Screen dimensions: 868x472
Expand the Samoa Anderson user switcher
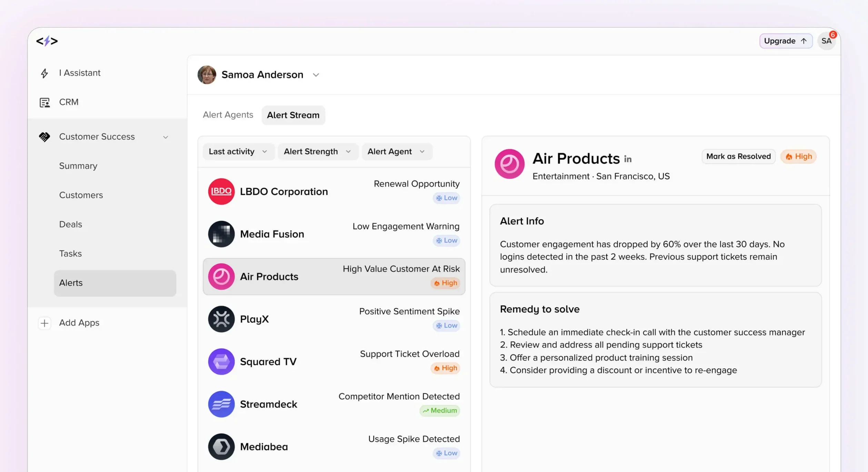coord(316,75)
